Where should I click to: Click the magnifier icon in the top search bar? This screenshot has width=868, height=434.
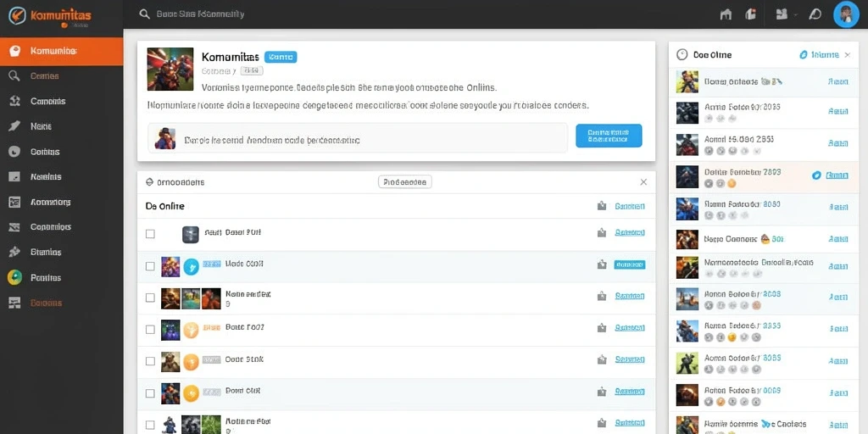point(144,14)
